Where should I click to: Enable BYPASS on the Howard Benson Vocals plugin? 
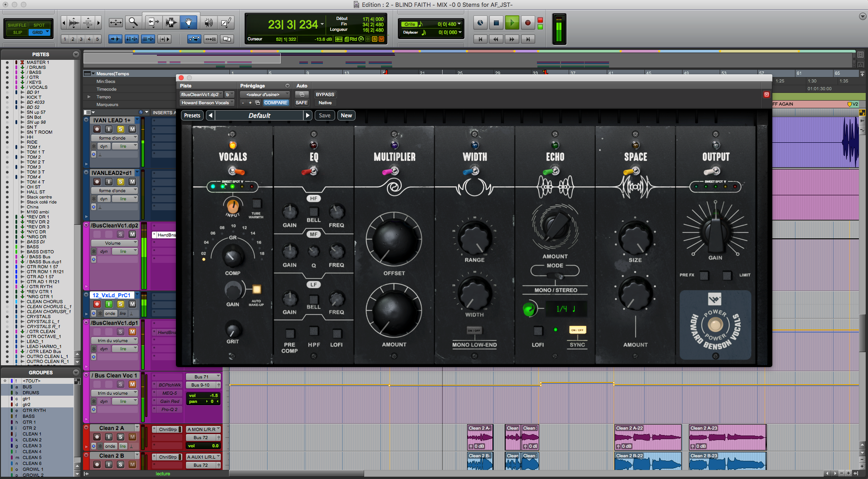pyautogui.click(x=325, y=94)
